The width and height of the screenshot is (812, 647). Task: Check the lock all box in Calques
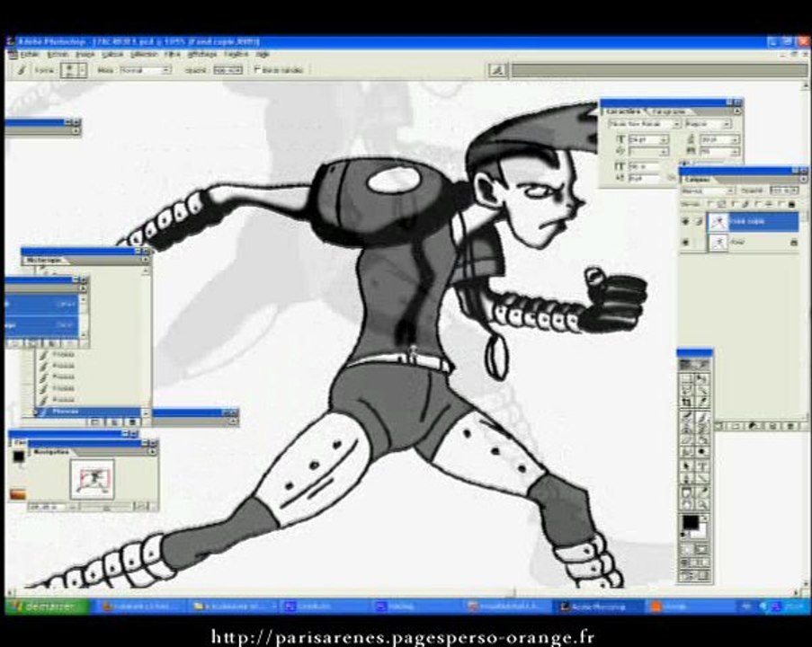coord(781,205)
